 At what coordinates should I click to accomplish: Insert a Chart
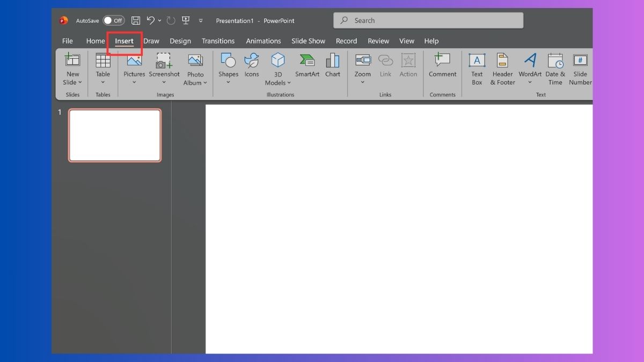(333, 65)
